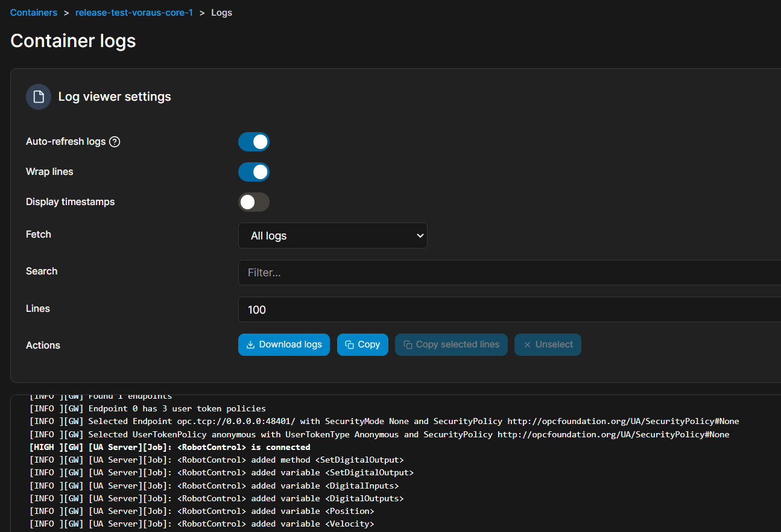Viewport: 781px width, 532px height.
Task: Turn off the Wrap lines toggle
Action: coord(254,172)
